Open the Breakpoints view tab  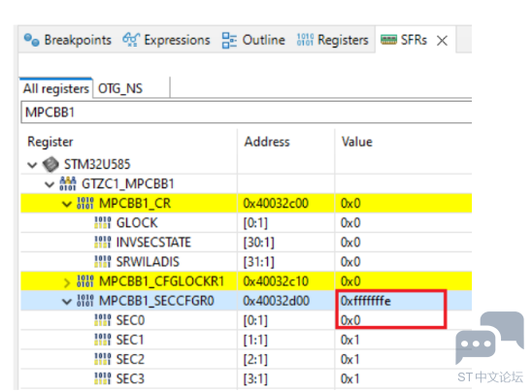pyautogui.click(x=68, y=40)
